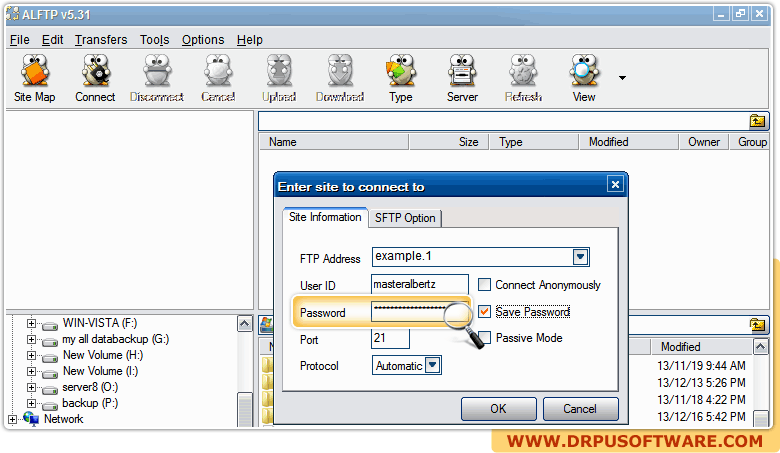Sort remote list by Type column
Viewport: 780px width, 453px height.
[534, 142]
